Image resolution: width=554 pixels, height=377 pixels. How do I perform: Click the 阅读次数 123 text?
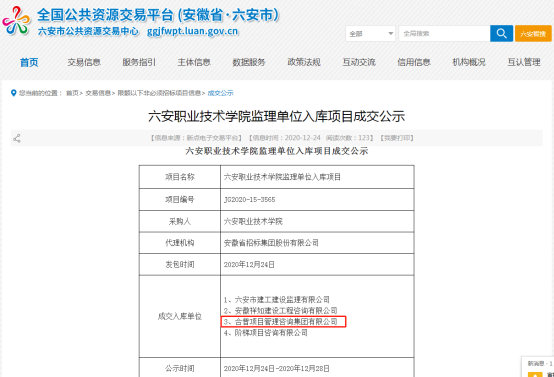[349, 138]
